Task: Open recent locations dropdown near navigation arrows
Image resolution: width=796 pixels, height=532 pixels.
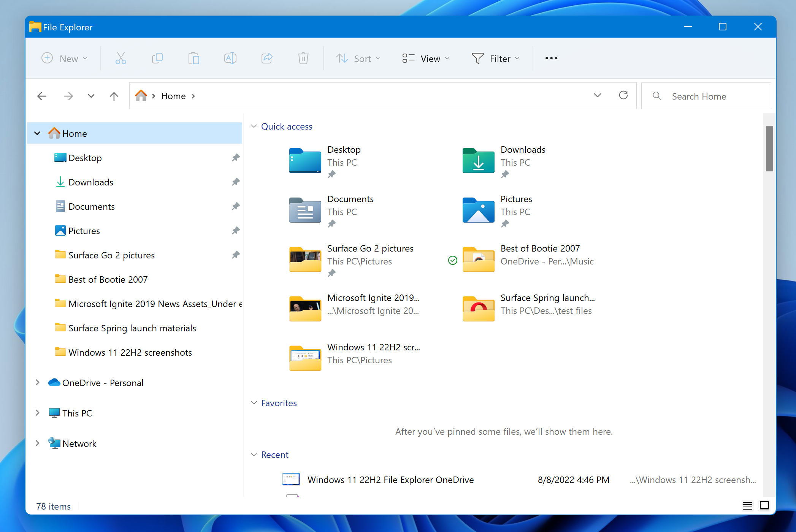Action: click(x=91, y=96)
